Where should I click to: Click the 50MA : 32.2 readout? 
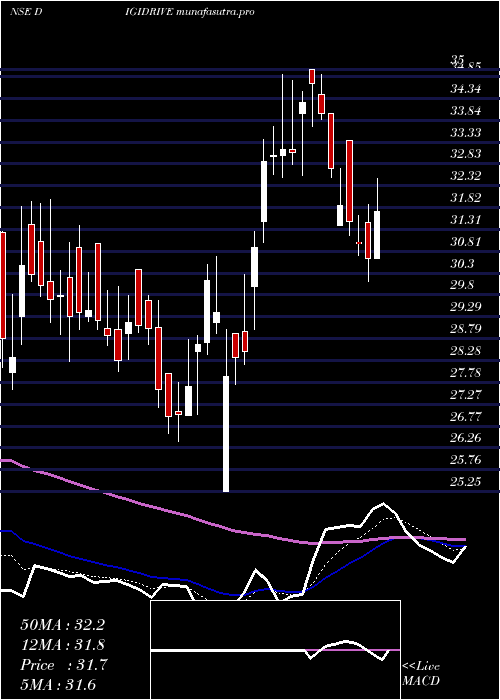[x=62, y=625]
